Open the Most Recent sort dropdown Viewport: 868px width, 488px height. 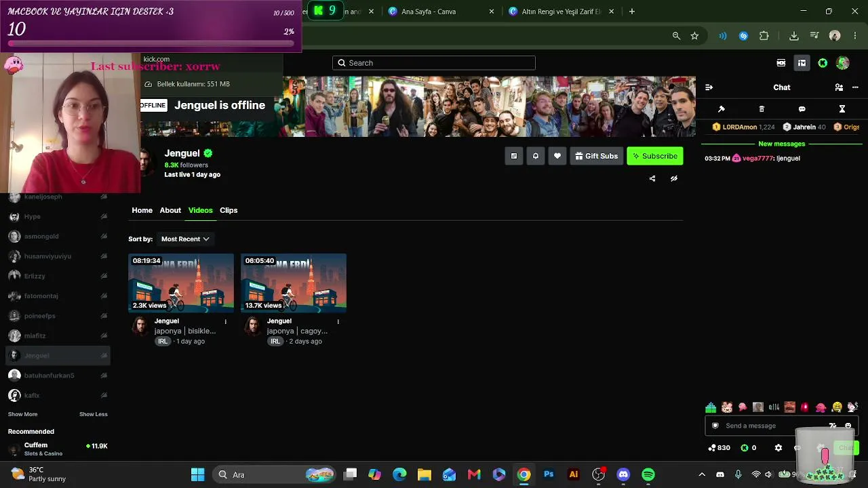pos(185,239)
